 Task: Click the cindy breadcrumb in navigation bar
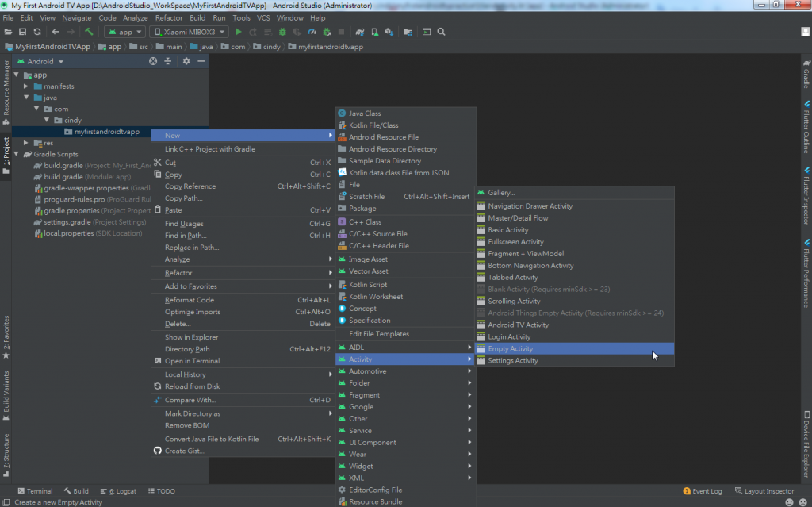[x=266, y=47]
